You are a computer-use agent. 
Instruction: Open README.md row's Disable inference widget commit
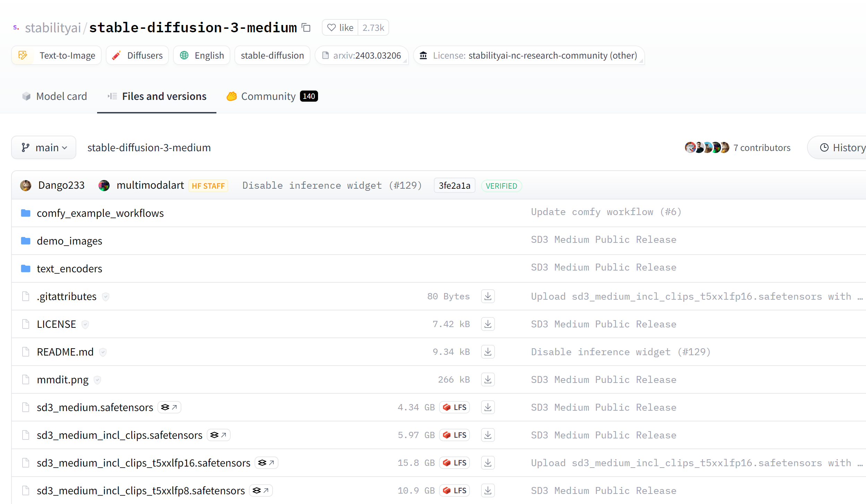point(621,352)
